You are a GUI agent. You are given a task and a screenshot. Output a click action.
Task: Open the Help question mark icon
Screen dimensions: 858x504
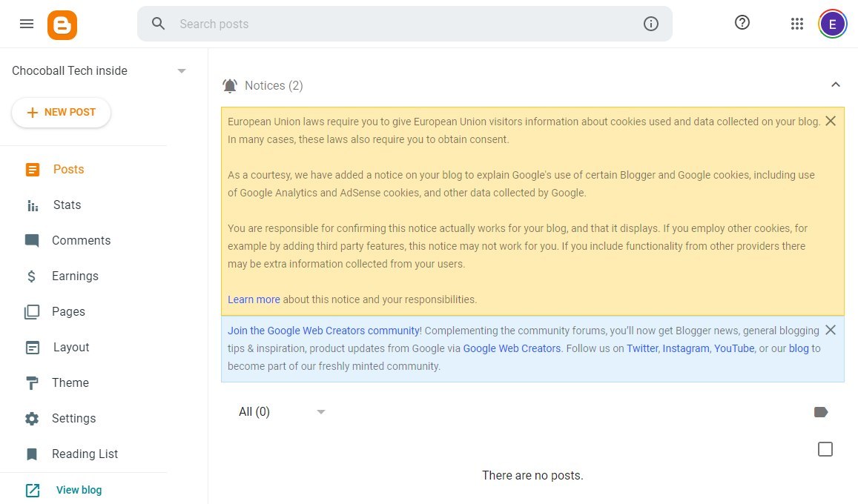[742, 22]
